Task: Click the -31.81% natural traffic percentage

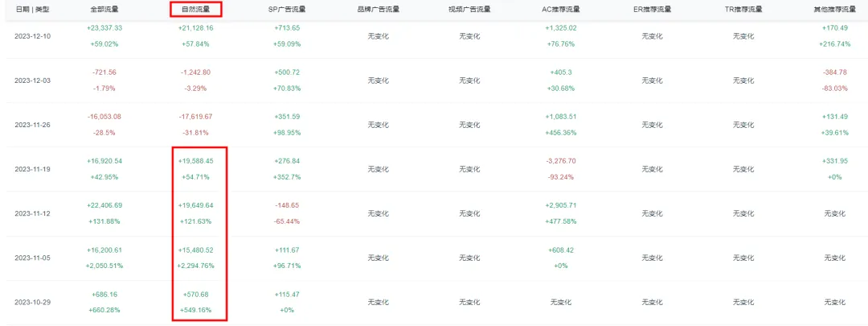Action: coord(196,133)
